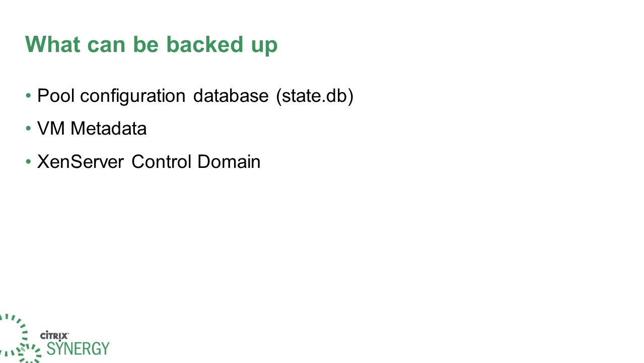Click the word 'database' in first bullet
644x363 pixels.
pos(231,95)
